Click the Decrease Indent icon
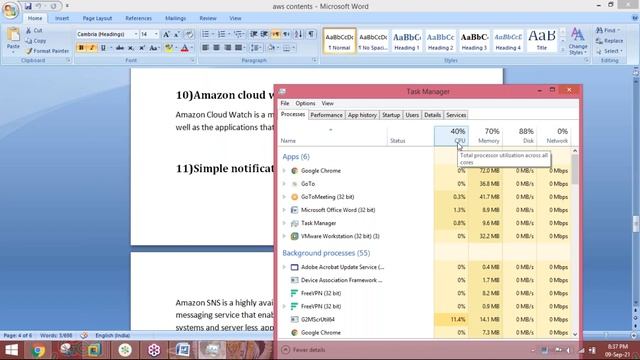 click(x=253, y=34)
